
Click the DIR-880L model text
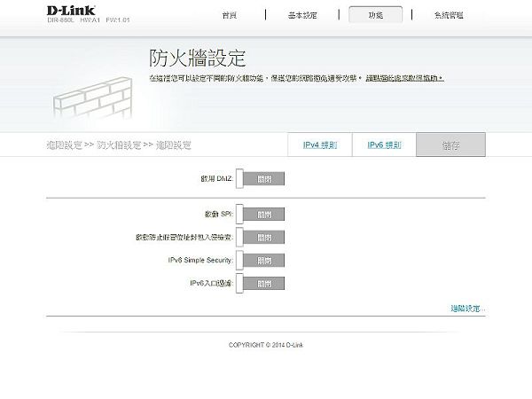point(60,20)
